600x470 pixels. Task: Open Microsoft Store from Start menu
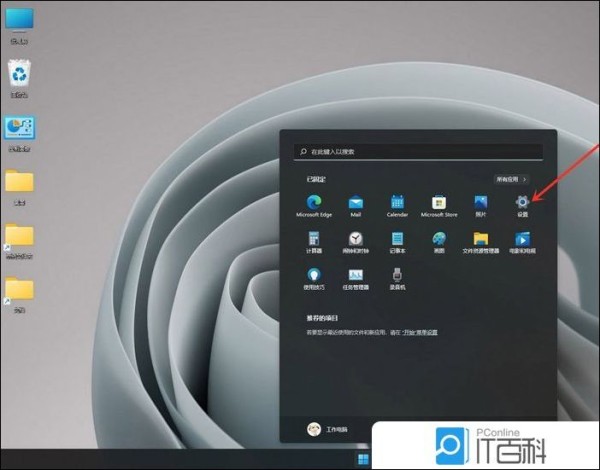click(x=439, y=206)
